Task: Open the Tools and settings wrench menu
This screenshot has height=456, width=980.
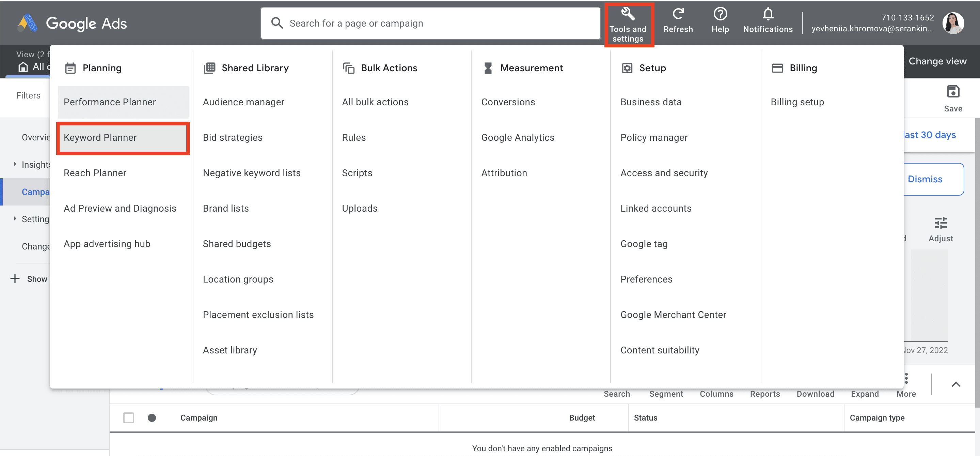Action: coord(629,23)
